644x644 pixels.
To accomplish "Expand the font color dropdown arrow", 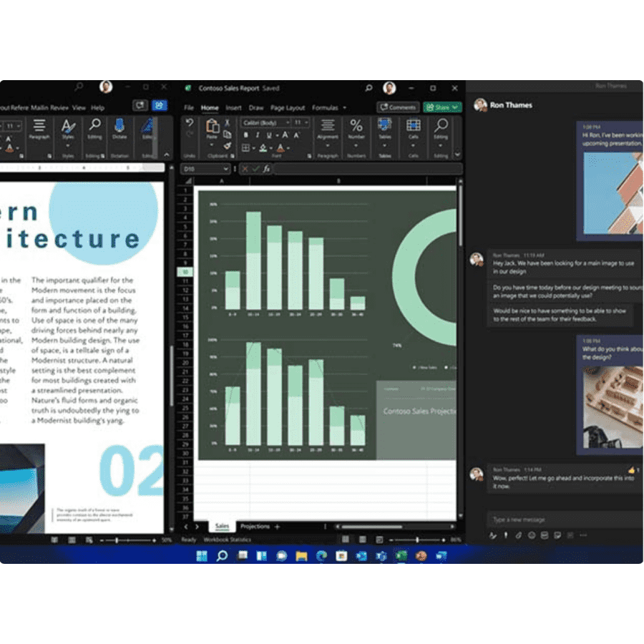I will coord(287,147).
